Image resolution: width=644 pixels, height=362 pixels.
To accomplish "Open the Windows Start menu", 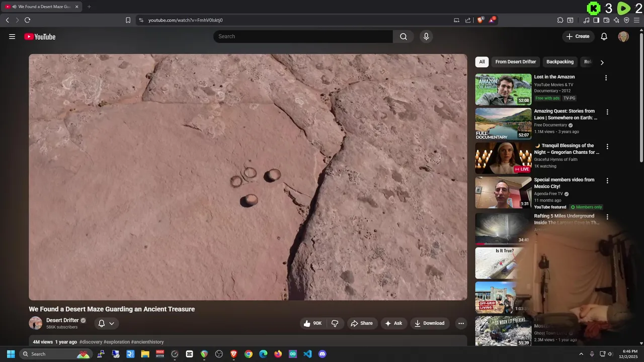I will click(x=11, y=354).
